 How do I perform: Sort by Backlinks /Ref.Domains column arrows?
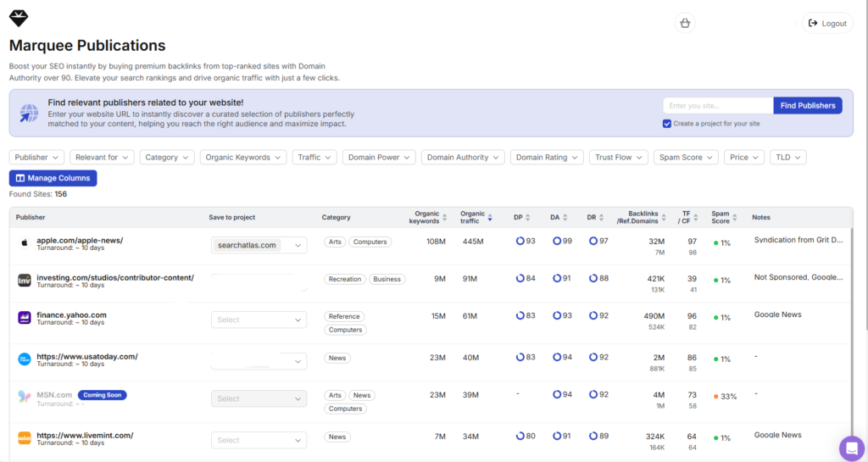[x=664, y=218]
